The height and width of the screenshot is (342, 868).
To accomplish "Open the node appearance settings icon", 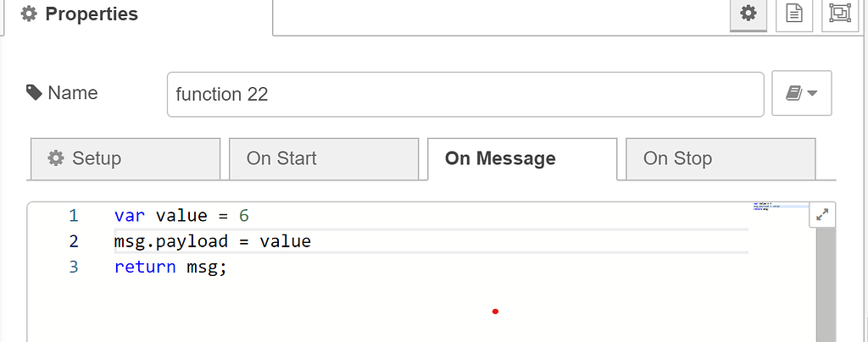I will [x=840, y=14].
